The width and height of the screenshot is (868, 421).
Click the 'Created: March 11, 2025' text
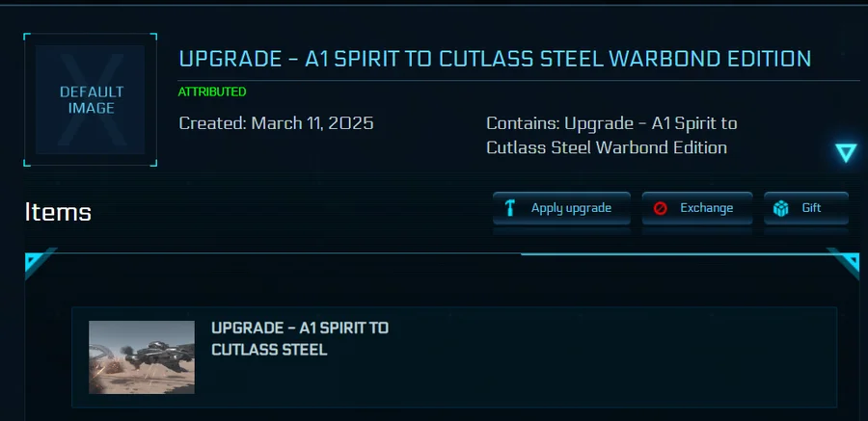coord(276,122)
